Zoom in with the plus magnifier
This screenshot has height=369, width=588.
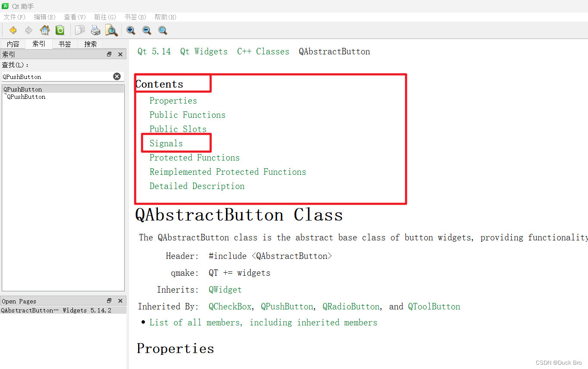point(131,30)
